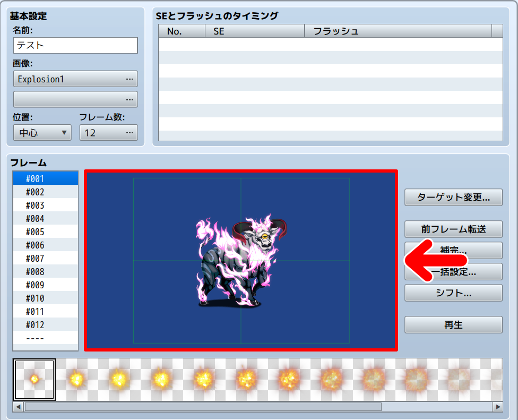The image size is (518, 420).
Task: Select the fourth explosion cell thumbnail
Action: (x=161, y=379)
